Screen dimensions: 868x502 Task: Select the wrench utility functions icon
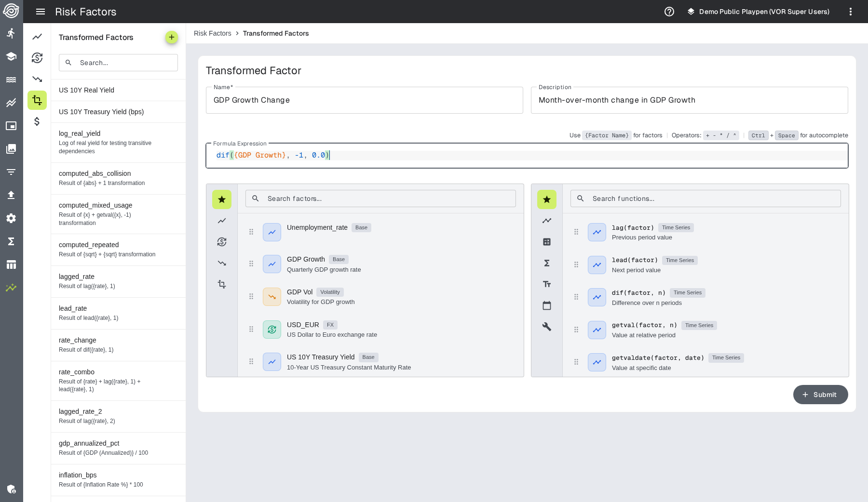546,327
